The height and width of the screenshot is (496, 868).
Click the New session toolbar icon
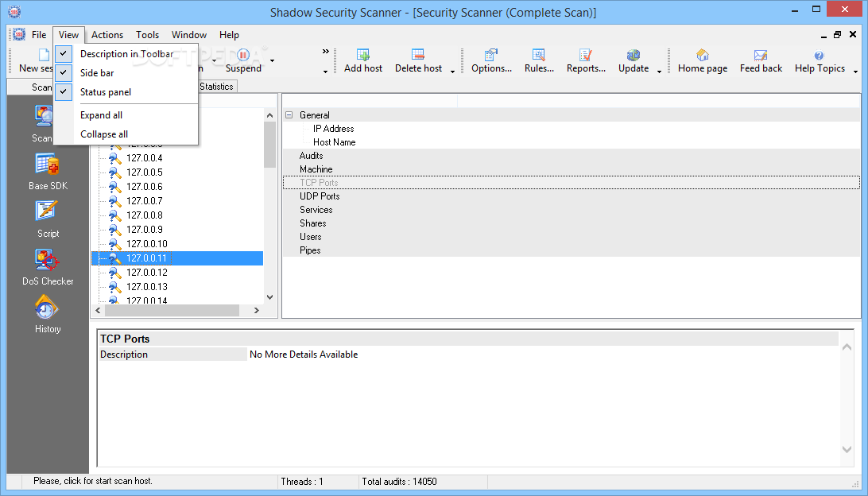45,55
